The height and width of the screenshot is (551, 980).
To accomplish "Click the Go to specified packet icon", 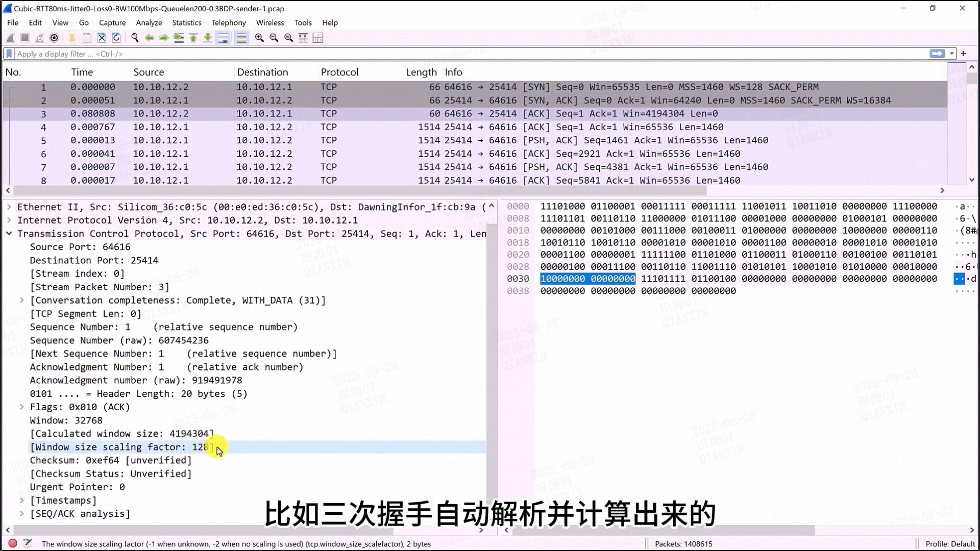I will click(179, 38).
